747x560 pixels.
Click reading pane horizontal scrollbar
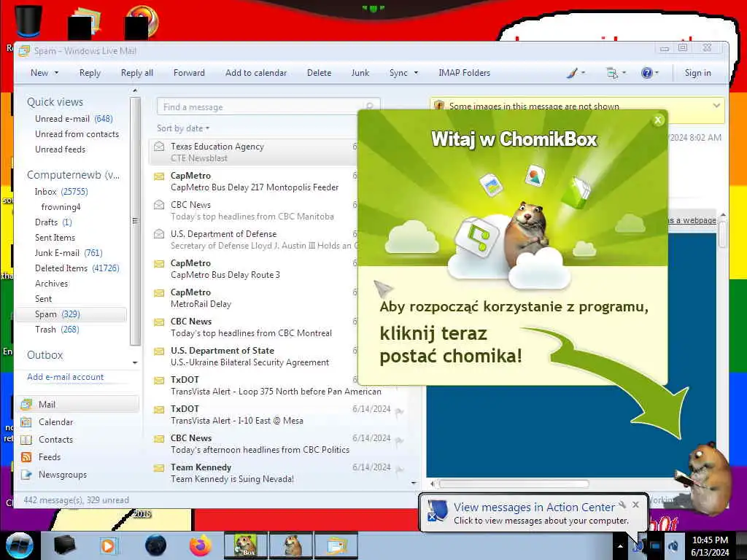[514, 484]
